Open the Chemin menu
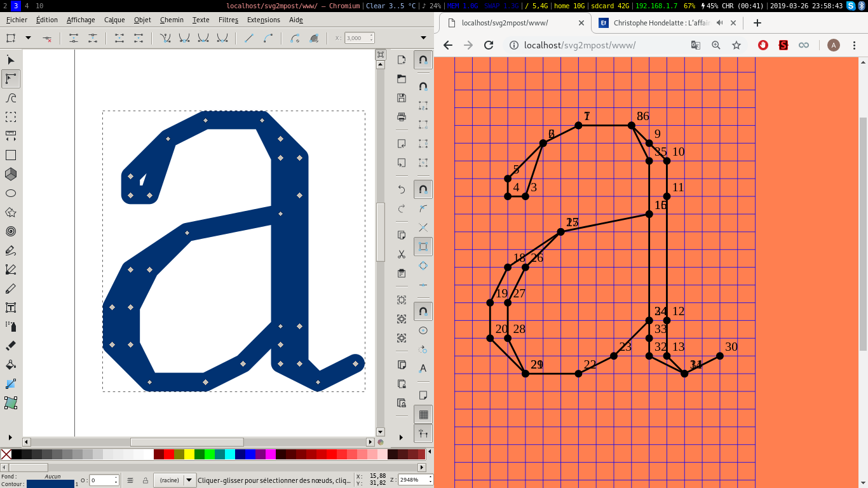 point(172,20)
